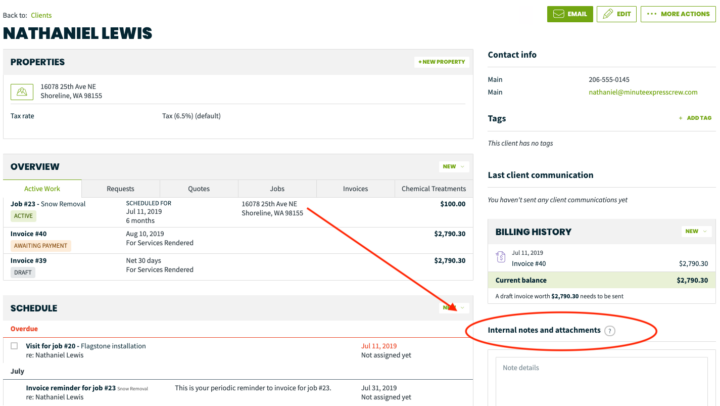The height and width of the screenshot is (406, 720).
Task: Go back to Clients list
Action: (41, 15)
